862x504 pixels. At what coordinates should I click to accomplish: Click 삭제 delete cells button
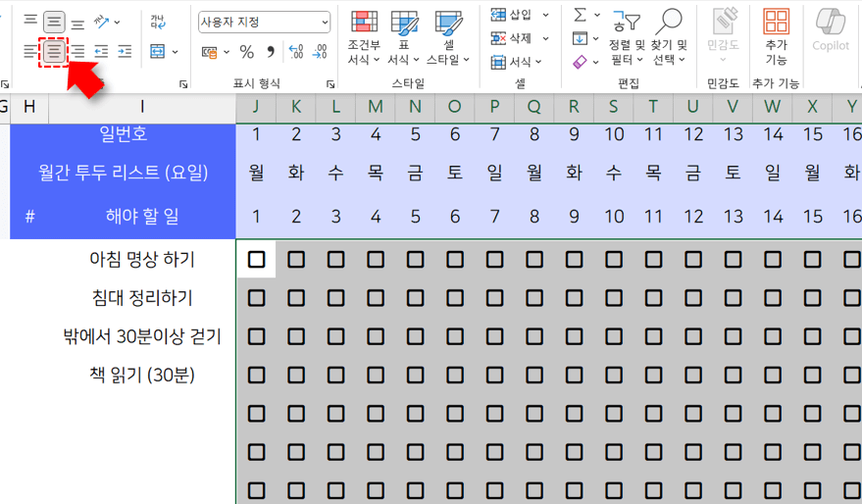(511, 38)
